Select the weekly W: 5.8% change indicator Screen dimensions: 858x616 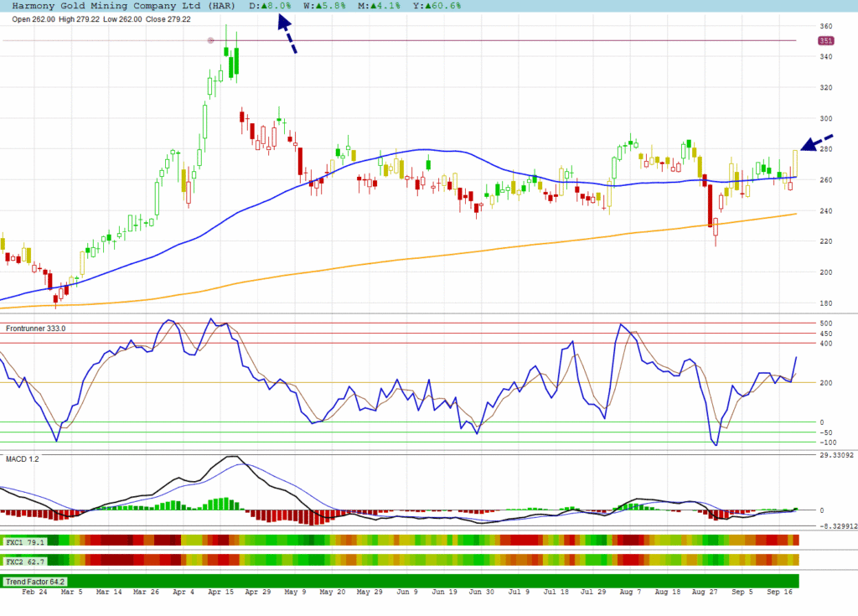[x=321, y=6]
